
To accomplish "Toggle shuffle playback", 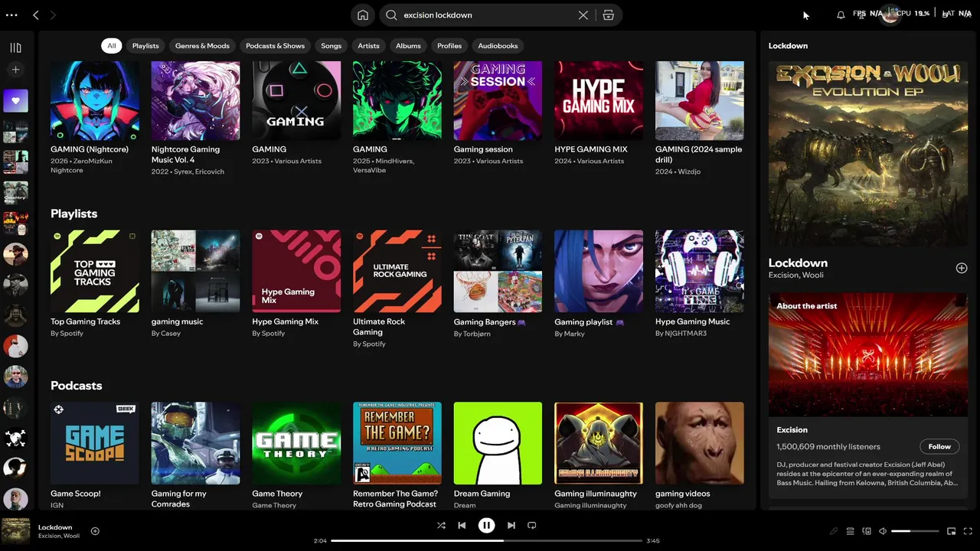I will click(x=441, y=526).
